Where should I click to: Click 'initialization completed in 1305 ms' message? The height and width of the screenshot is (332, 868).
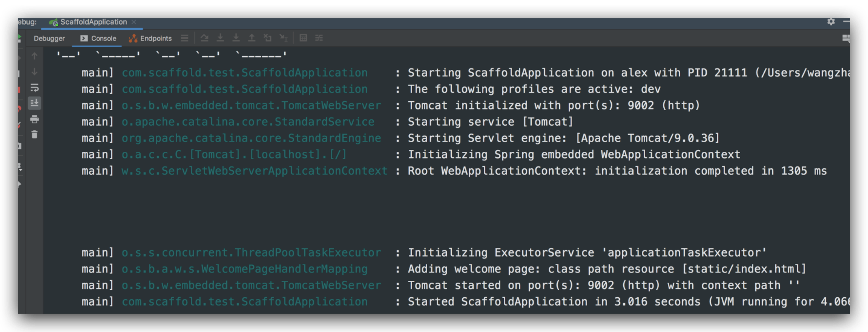coord(710,171)
